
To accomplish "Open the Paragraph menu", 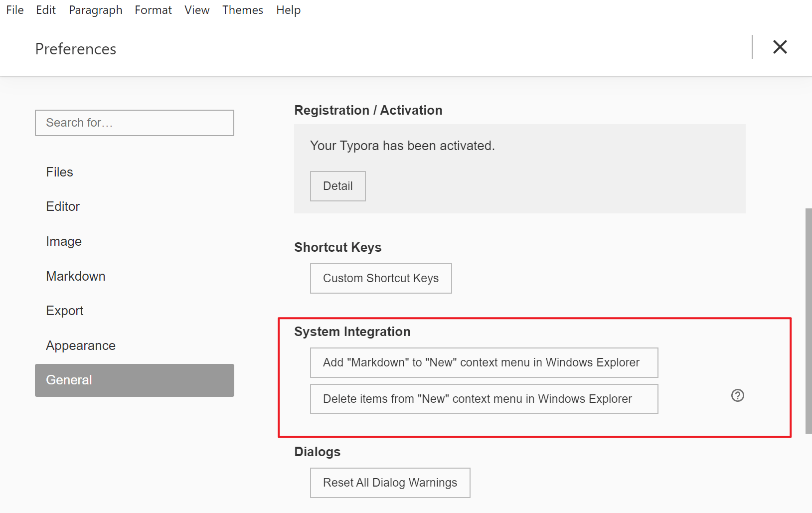I will click(95, 10).
